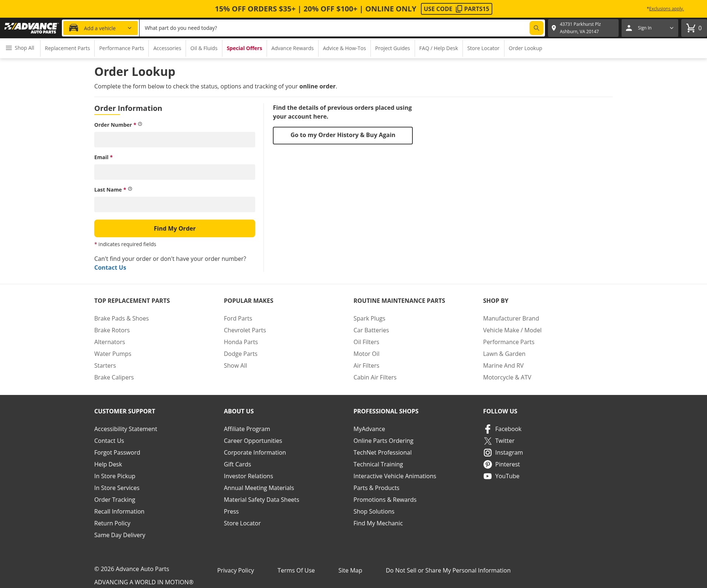Open Same Day Delivery footer link
The width and height of the screenshot is (707, 588).
click(120, 535)
